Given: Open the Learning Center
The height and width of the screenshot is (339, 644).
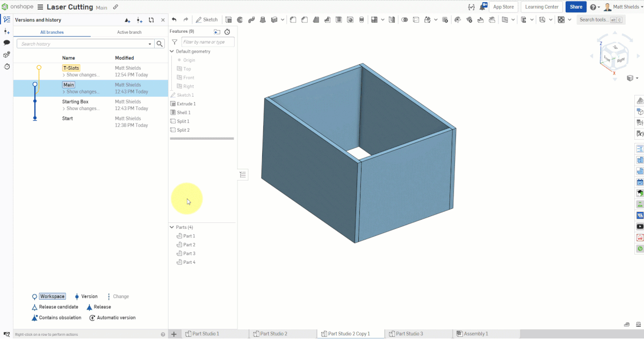Looking at the screenshot, I should coord(541,7).
